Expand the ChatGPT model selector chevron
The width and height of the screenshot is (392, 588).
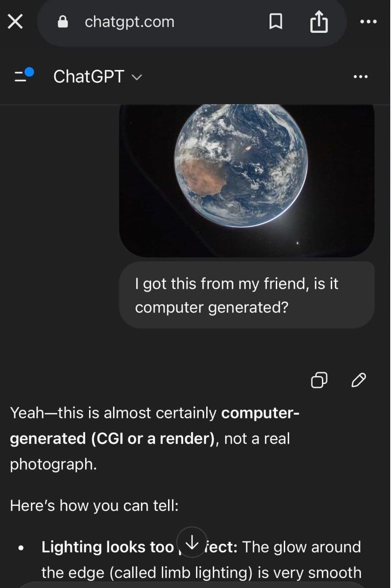point(137,77)
